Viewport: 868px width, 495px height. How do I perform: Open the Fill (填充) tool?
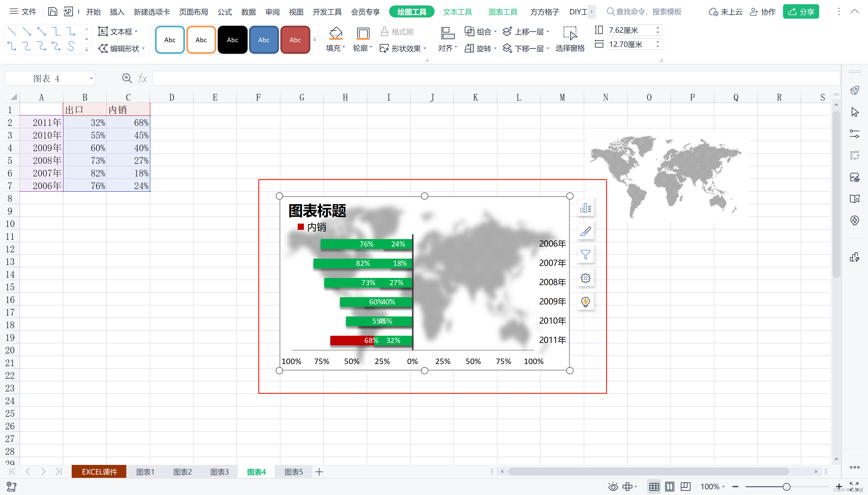coord(335,39)
